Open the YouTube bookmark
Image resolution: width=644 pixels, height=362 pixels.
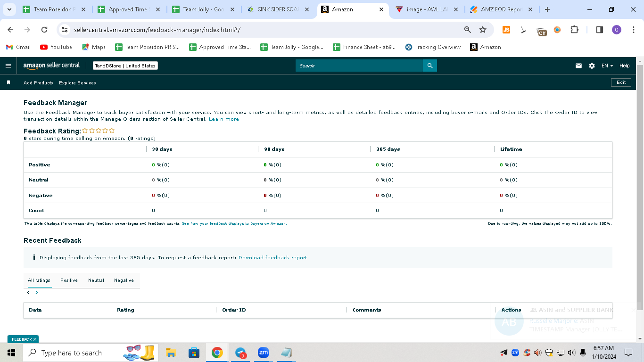pyautogui.click(x=56, y=47)
